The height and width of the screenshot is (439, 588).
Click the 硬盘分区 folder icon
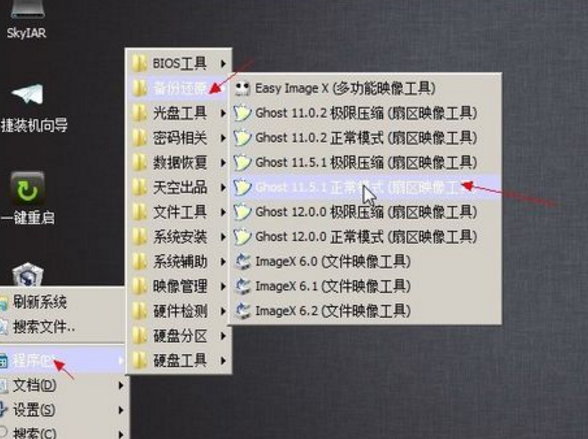[140, 336]
